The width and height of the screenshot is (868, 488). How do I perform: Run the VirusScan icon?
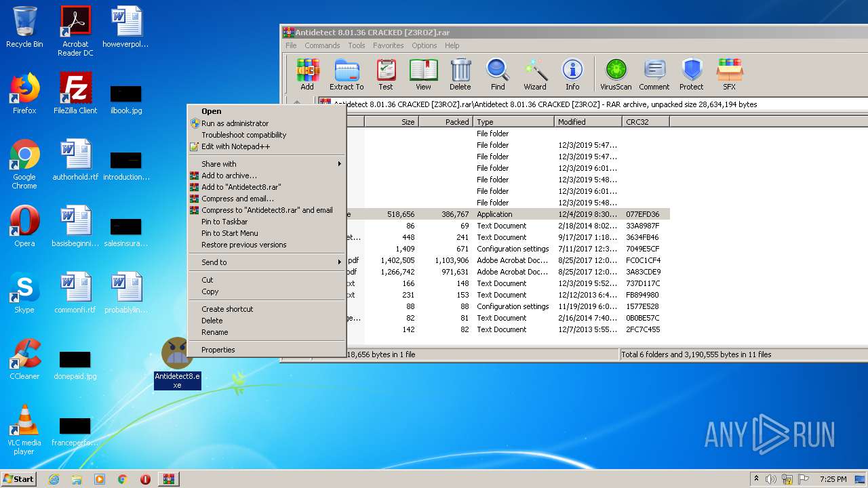(x=616, y=75)
